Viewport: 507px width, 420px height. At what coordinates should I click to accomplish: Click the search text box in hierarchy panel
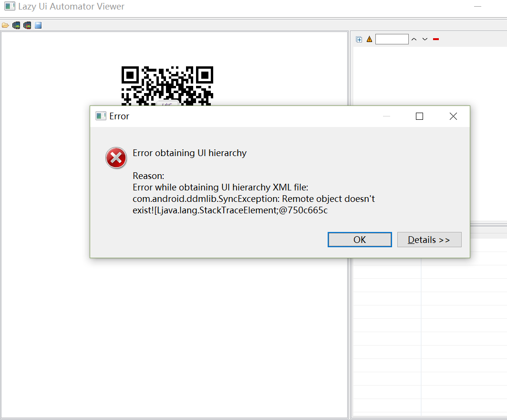(392, 40)
